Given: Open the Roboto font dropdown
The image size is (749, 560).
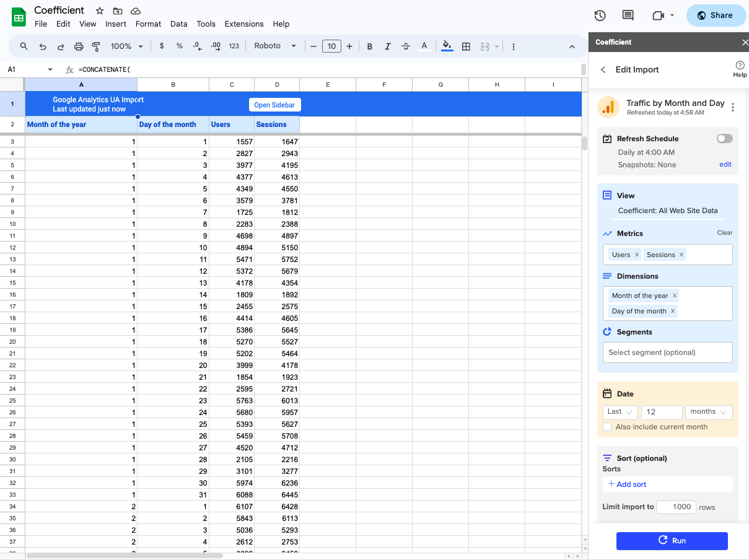Looking at the screenshot, I should coord(275,46).
